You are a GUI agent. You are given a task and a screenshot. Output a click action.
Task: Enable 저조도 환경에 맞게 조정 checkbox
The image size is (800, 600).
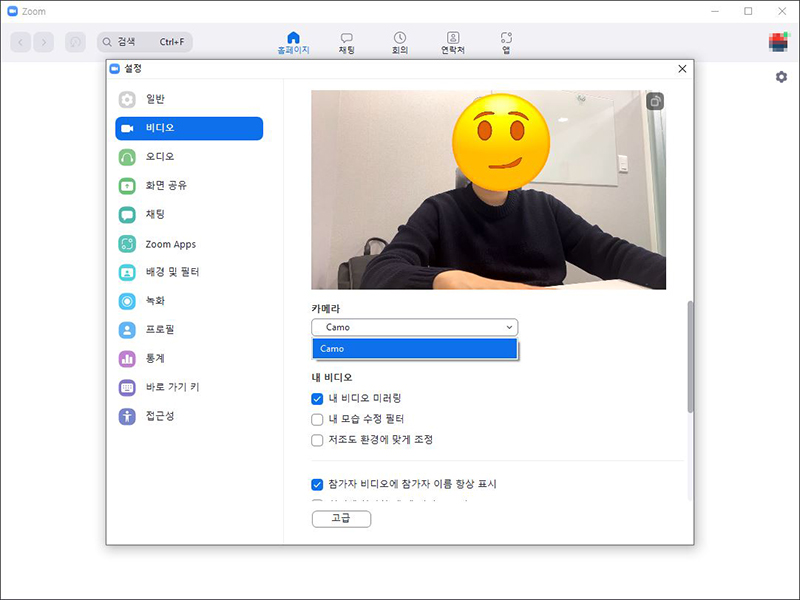(x=317, y=440)
